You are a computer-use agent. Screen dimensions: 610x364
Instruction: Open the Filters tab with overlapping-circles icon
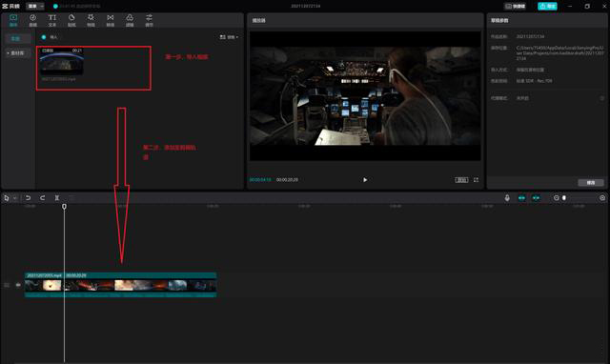(x=130, y=20)
